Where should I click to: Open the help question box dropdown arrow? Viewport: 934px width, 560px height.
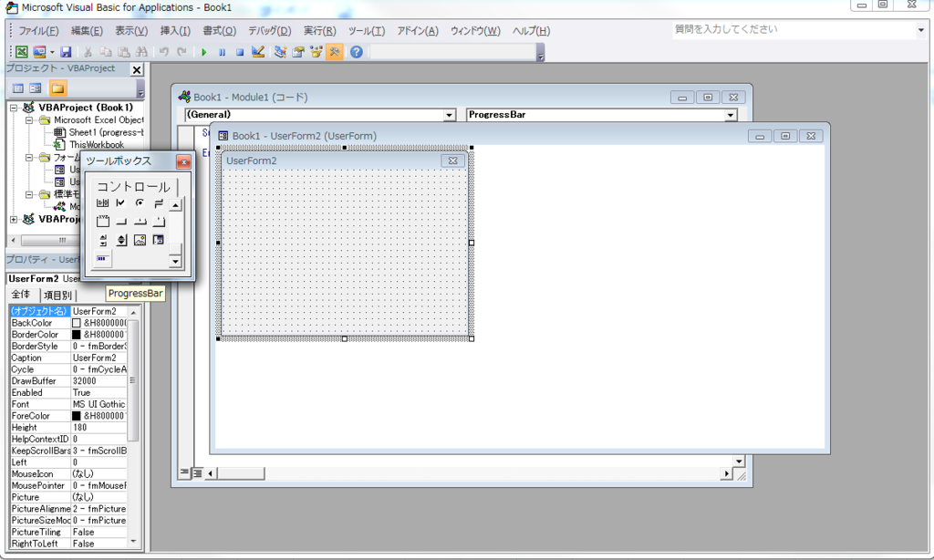(x=921, y=30)
